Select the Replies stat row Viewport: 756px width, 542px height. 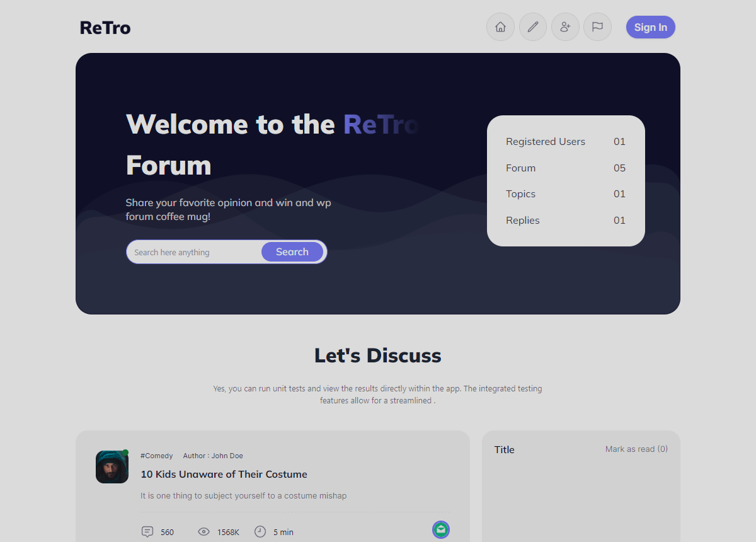pos(565,221)
